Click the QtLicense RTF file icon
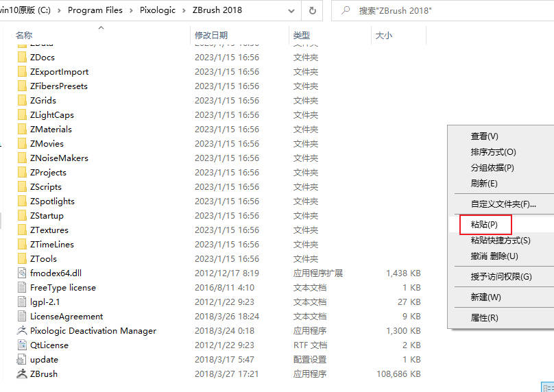This screenshot has width=554, height=392. tap(22, 345)
